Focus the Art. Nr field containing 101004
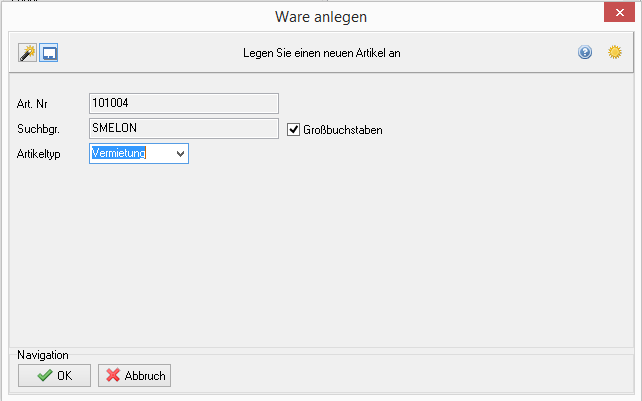642x401 pixels. click(184, 103)
